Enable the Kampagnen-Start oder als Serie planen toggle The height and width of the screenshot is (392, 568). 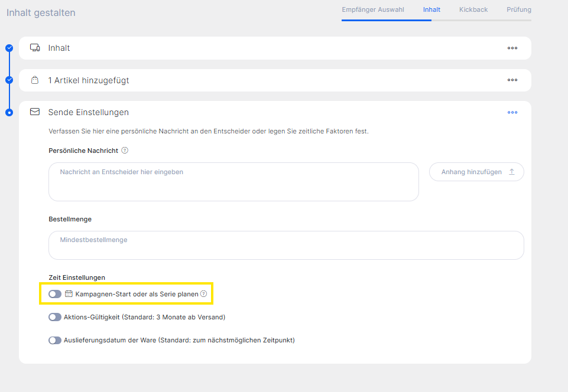click(x=55, y=294)
